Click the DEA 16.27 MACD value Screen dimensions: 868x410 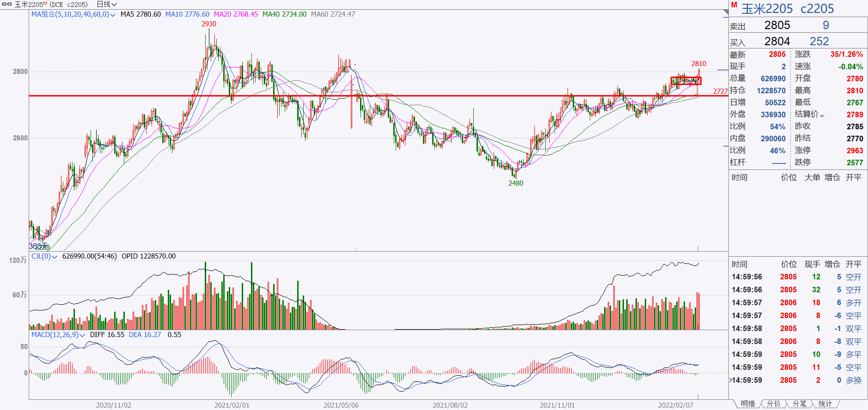pos(145,335)
